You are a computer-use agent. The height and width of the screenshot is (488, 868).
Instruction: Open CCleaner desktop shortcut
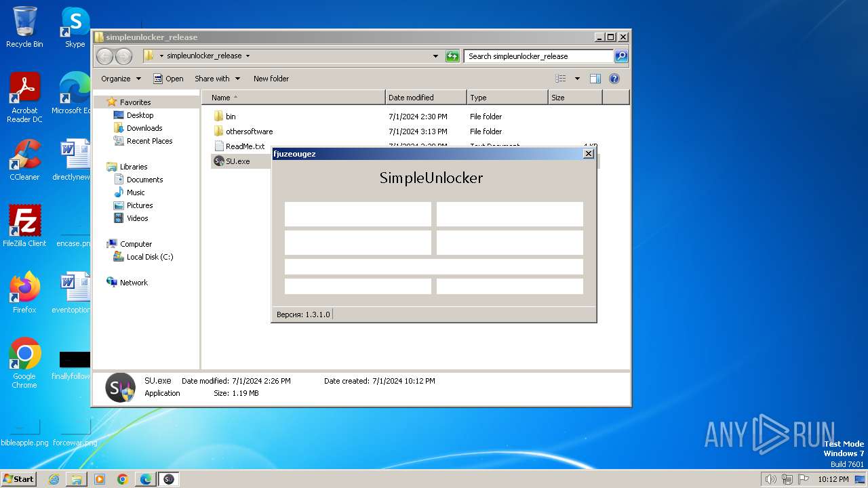[24, 159]
